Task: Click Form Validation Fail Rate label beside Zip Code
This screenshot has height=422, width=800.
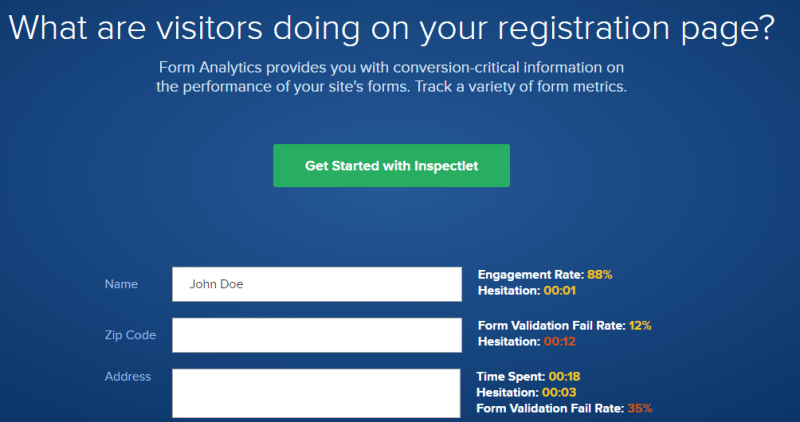Action: coord(551,325)
